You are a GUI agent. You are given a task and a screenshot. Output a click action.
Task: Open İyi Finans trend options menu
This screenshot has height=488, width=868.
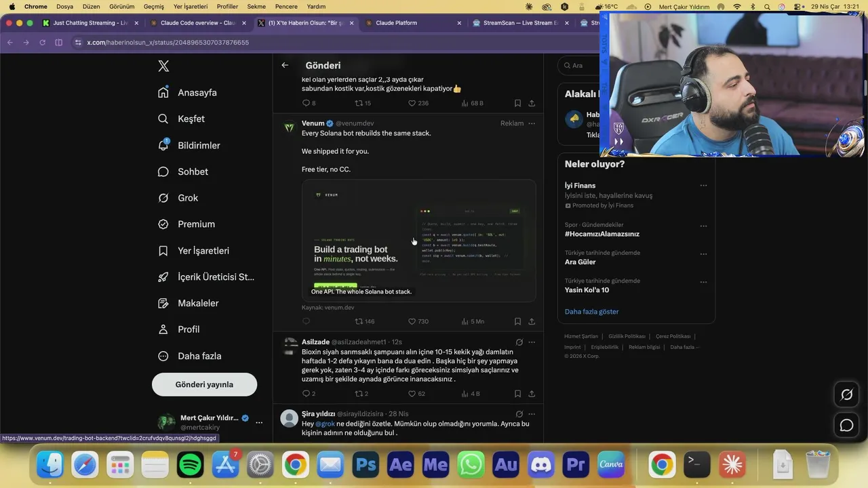coord(703,186)
